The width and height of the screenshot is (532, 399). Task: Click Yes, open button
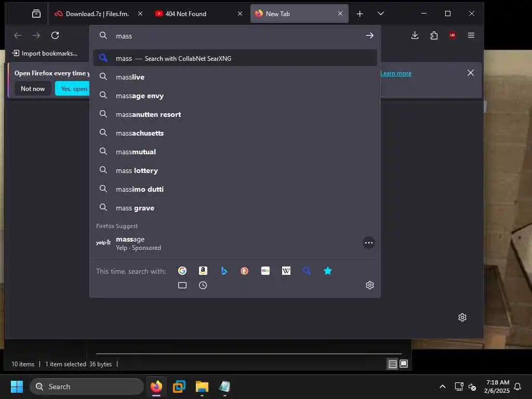[x=73, y=88]
